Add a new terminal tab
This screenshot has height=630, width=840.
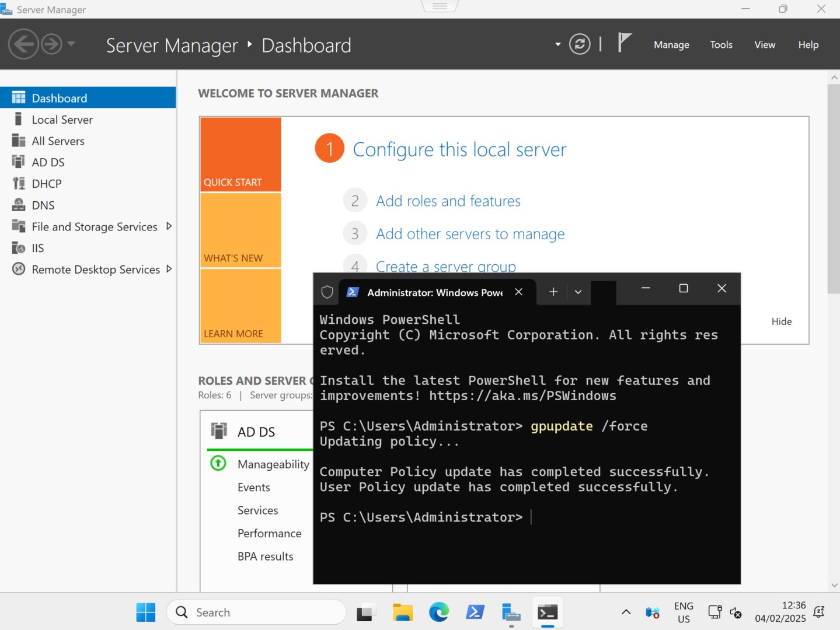click(x=553, y=292)
